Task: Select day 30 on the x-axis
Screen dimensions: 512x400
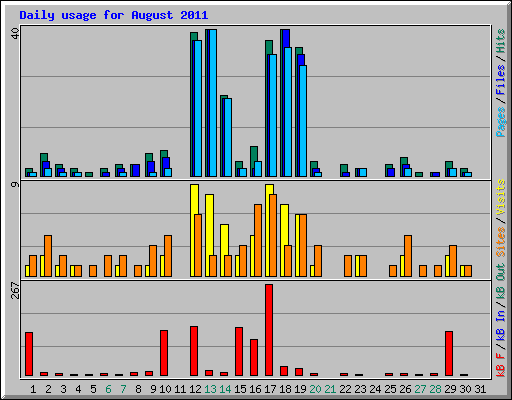Action: point(465,389)
